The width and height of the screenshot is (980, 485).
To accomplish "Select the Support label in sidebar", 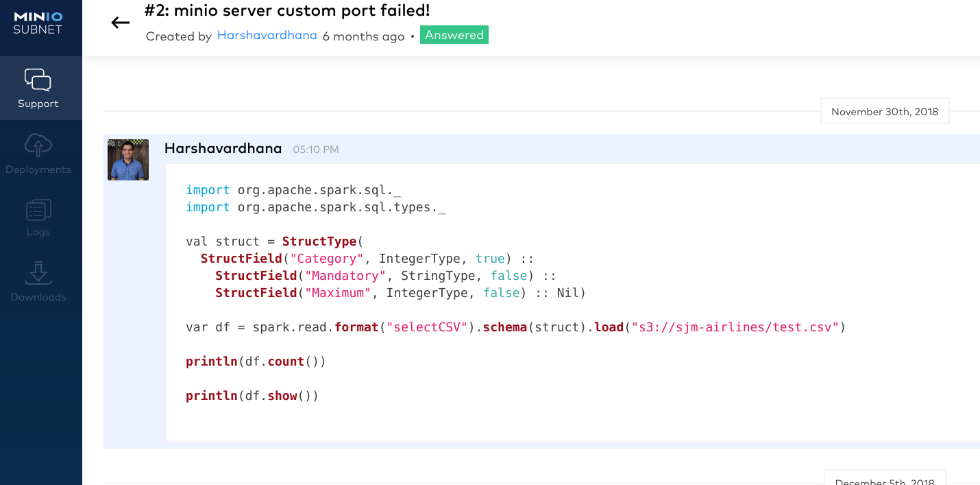I will (38, 104).
